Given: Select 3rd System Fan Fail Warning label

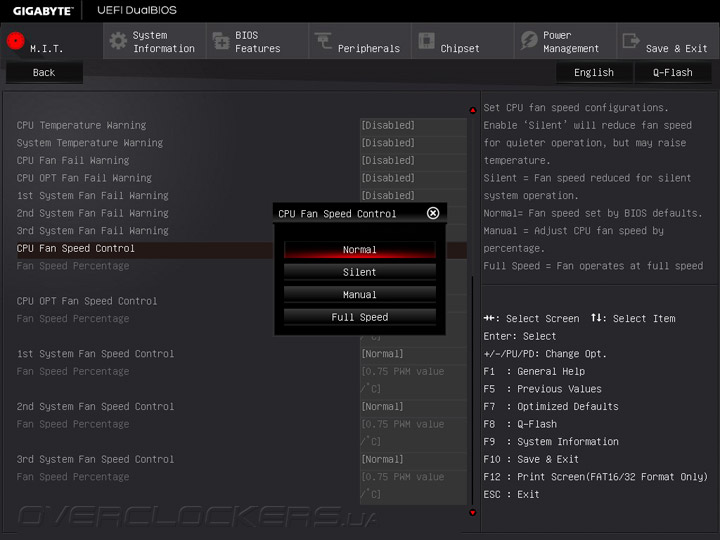Looking at the screenshot, I should click(x=93, y=231).
